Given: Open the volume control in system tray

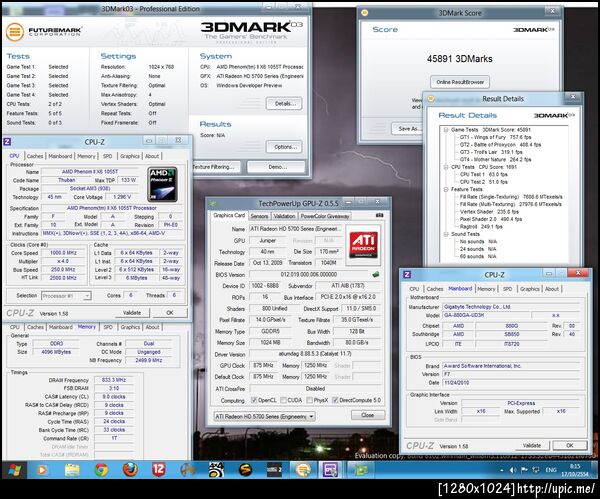Looking at the screenshot, I should tap(513, 470).
